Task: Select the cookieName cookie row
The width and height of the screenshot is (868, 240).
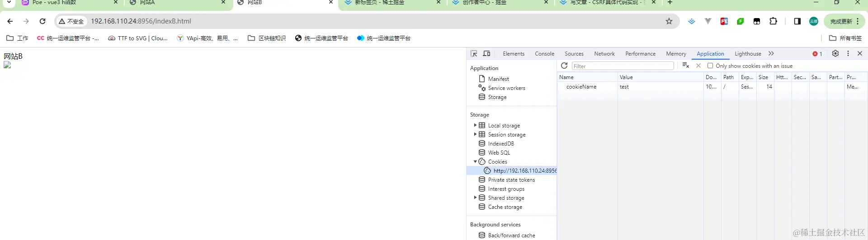Action: [x=712, y=86]
